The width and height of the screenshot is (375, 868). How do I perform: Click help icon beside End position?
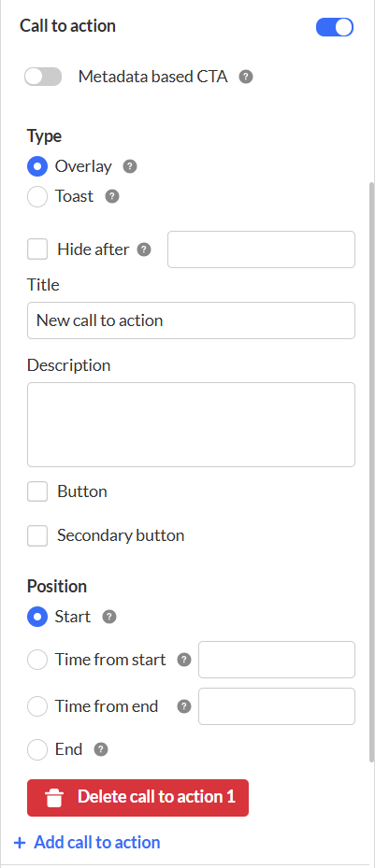tap(101, 749)
